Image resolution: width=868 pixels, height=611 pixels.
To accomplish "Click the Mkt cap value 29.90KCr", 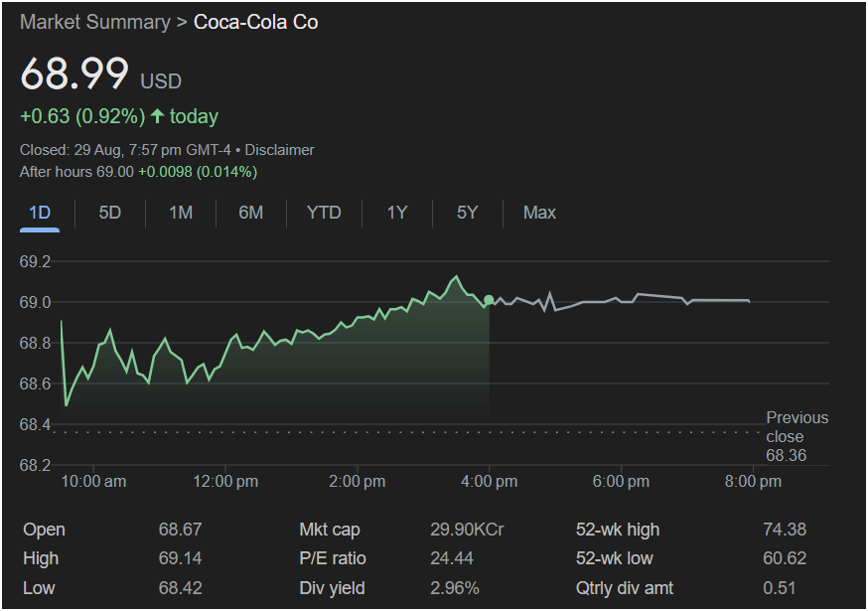I will point(467,530).
